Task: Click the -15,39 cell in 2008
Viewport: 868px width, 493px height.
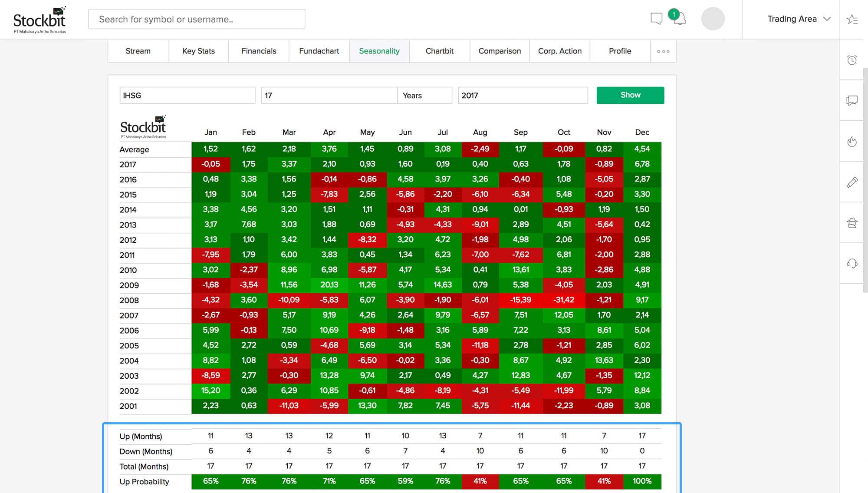Action: click(x=520, y=300)
